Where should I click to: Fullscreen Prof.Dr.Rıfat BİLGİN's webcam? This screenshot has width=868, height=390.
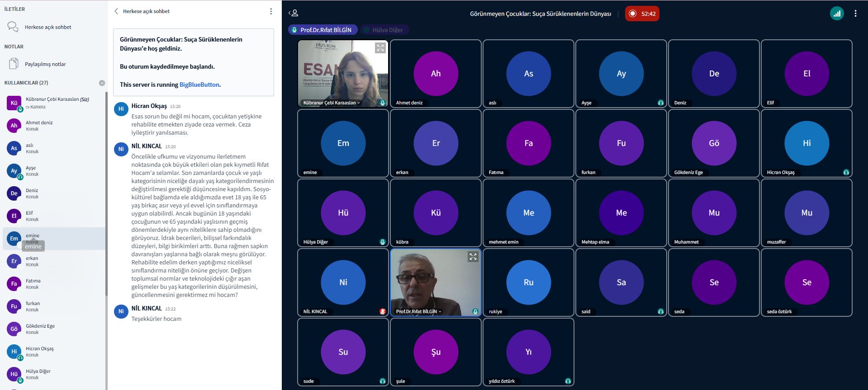pos(473,257)
